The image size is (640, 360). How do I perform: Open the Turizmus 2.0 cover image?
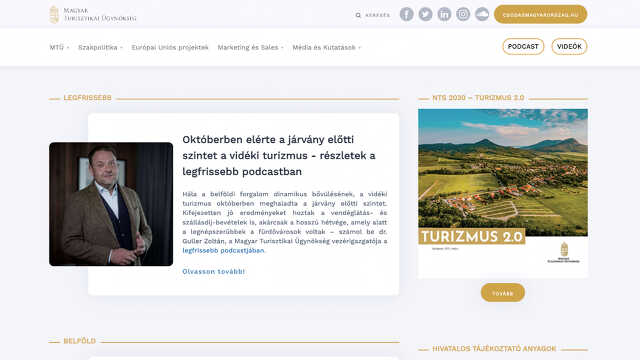[503, 193]
